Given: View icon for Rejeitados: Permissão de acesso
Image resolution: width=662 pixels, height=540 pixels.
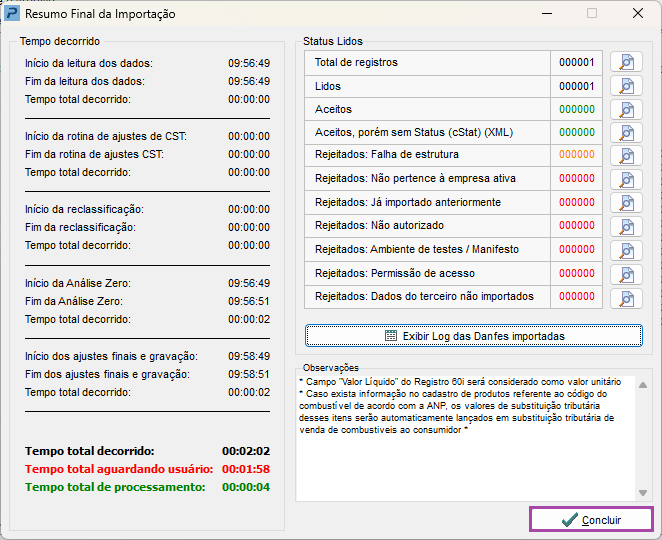Looking at the screenshot, I should pos(627,275).
